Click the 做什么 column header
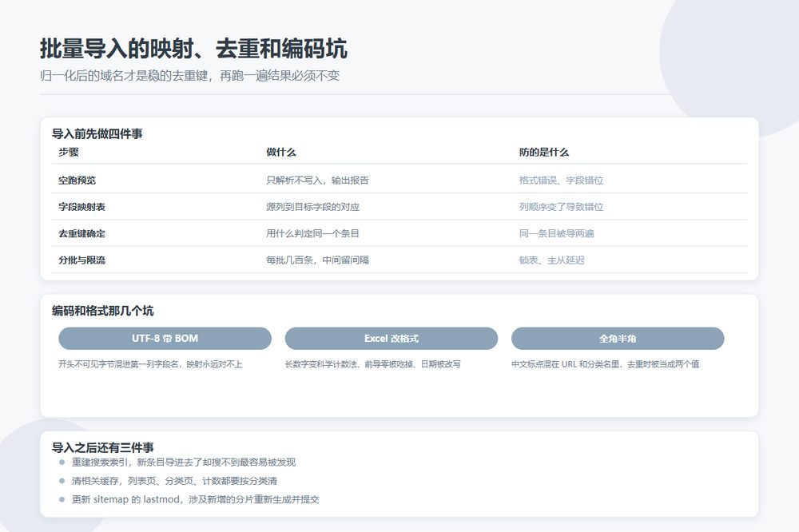Screen dimensions: 799x532 pyautogui.click(x=280, y=152)
